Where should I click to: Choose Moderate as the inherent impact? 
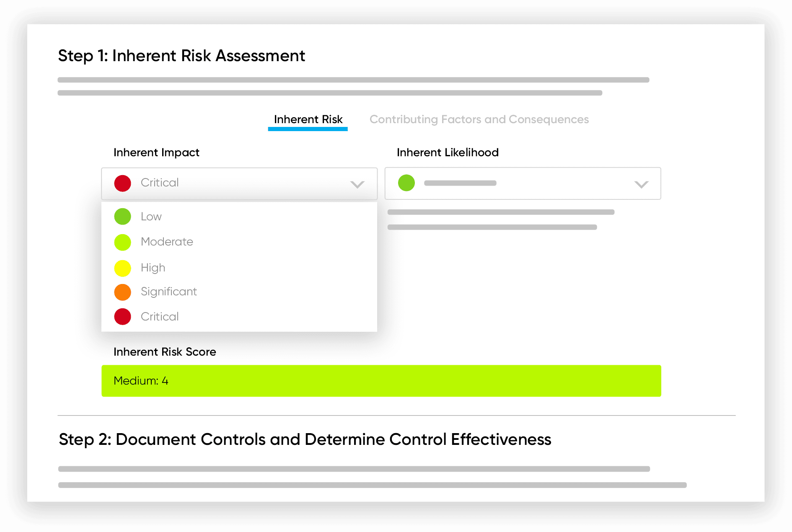click(x=167, y=242)
